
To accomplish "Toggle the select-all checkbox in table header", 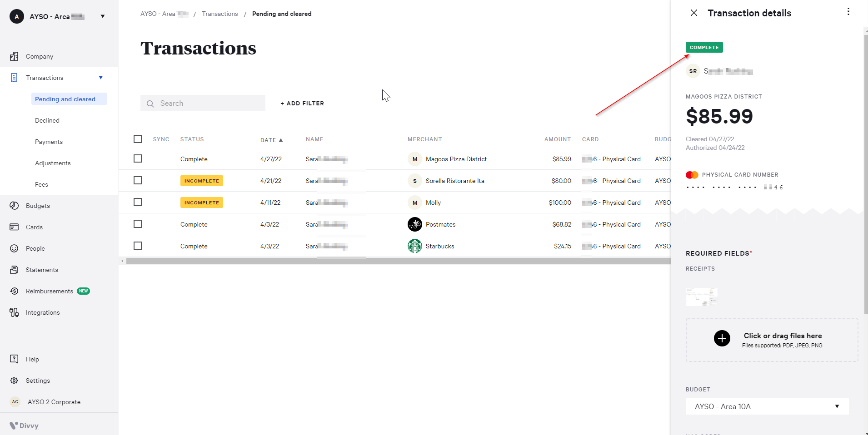I will [138, 139].
